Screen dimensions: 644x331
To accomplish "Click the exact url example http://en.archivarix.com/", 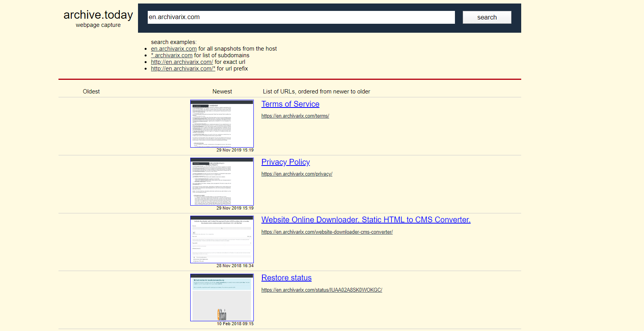I will [x=182, y=62].
